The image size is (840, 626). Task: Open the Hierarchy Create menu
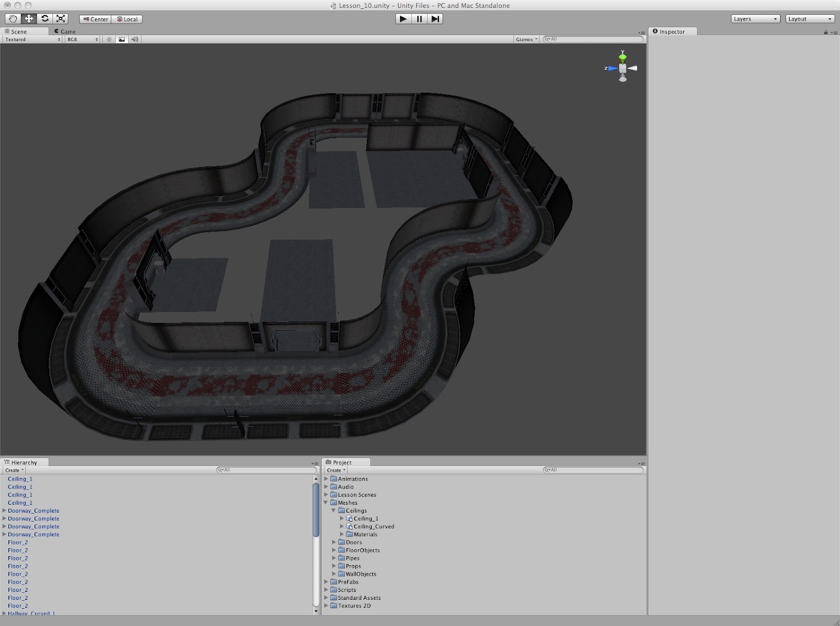[x=13, y=470]
